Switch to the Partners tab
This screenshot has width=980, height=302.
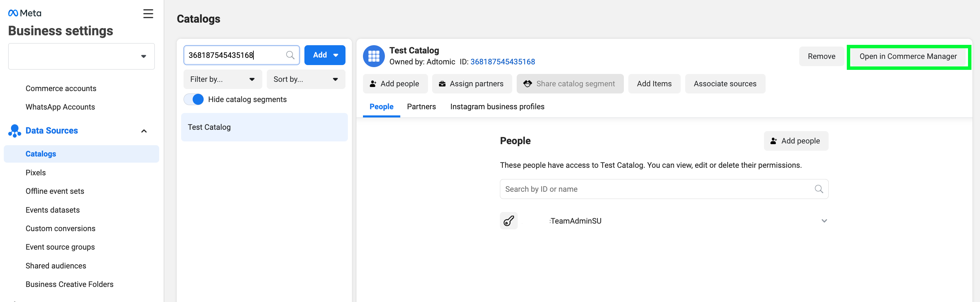[421, 107]
